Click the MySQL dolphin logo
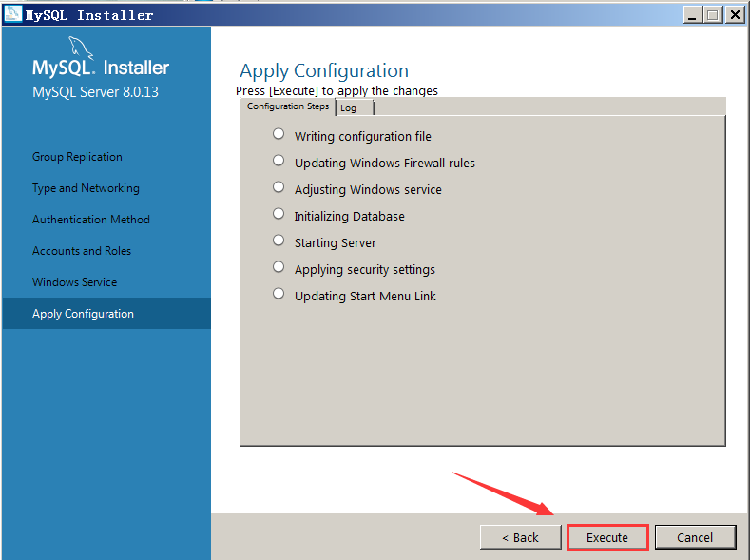 tap(80, 48)
